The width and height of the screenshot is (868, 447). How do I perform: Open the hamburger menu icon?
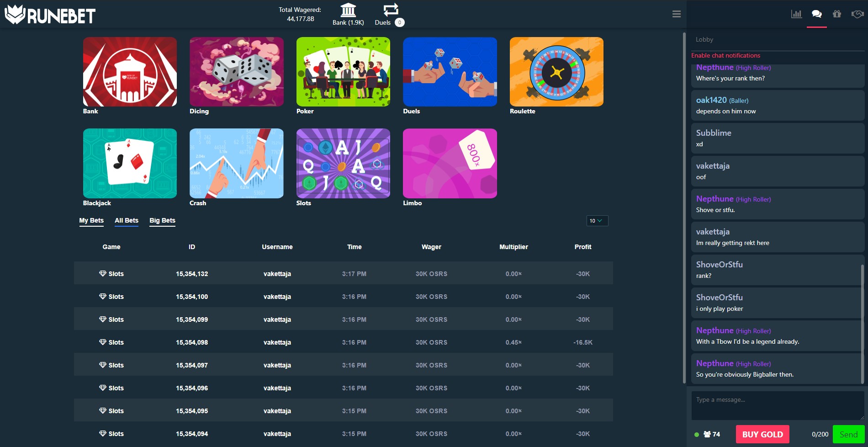(x=677, y=14)
